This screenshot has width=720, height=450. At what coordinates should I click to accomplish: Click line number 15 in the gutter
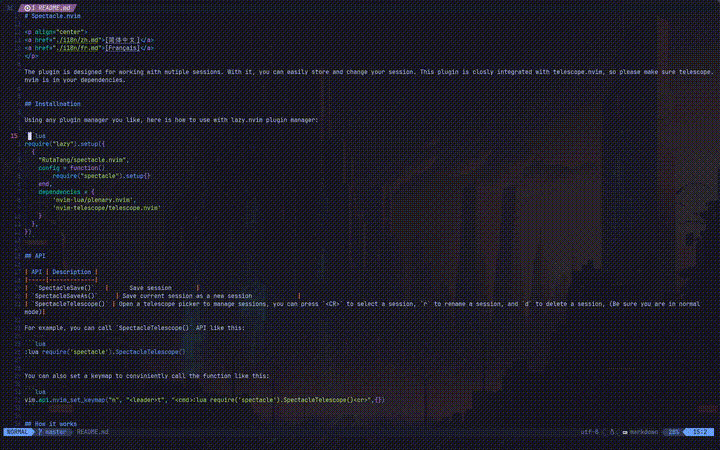point(14,136)
